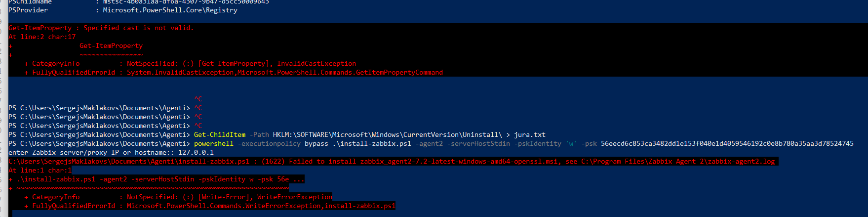Viewport: 868px width, 217px height.
Task: Click the -pskIdentity parameter
Action: coord(538,143)
